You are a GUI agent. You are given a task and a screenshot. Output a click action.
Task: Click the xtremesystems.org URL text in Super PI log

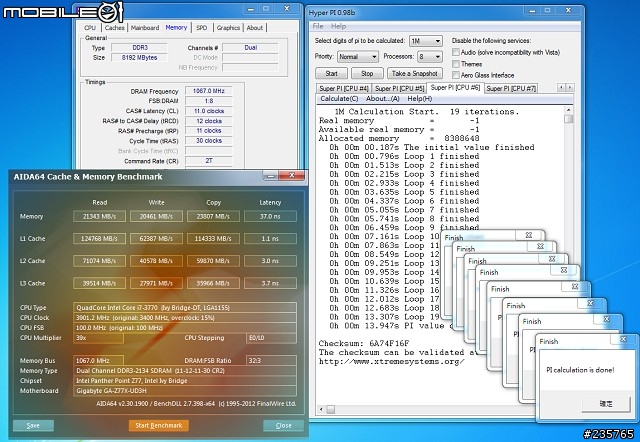[391, 361]
